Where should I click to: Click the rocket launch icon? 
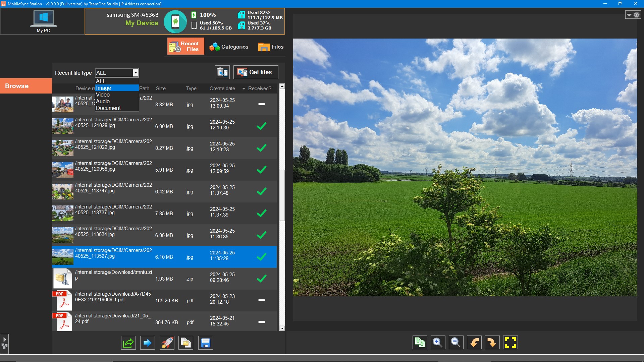coord(167,343)
